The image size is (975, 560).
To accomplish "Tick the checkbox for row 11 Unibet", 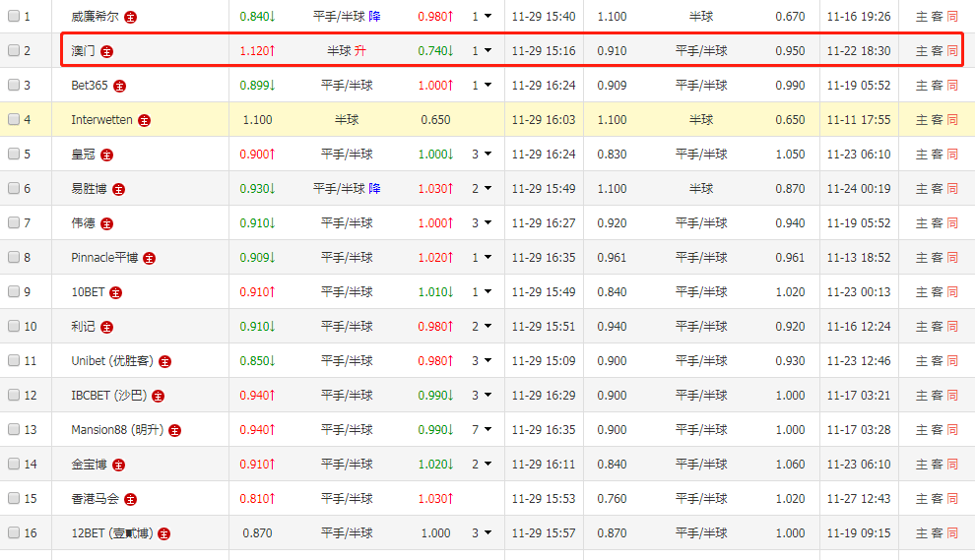I will coord(14,360).
